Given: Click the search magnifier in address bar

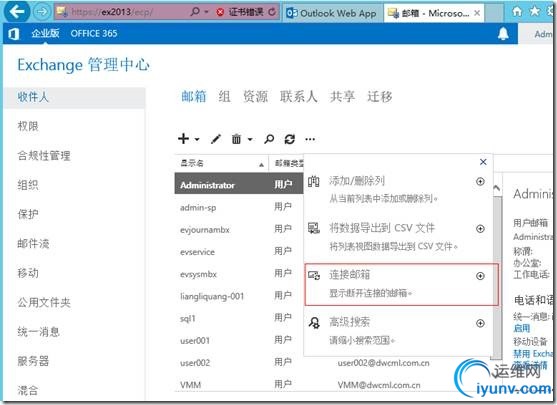Looking at the screenshot, I should tap(195, 12).
